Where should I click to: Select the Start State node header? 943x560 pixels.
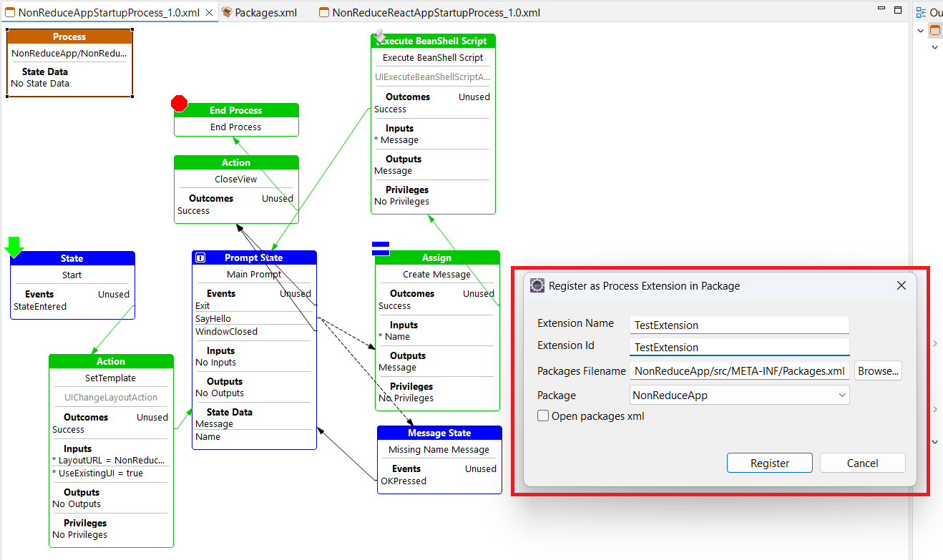coord(72,258)
